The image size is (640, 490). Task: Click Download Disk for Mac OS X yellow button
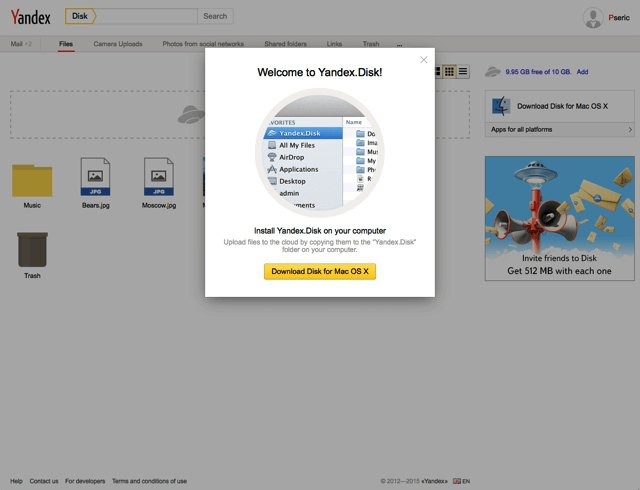click(x=320, y=271)
